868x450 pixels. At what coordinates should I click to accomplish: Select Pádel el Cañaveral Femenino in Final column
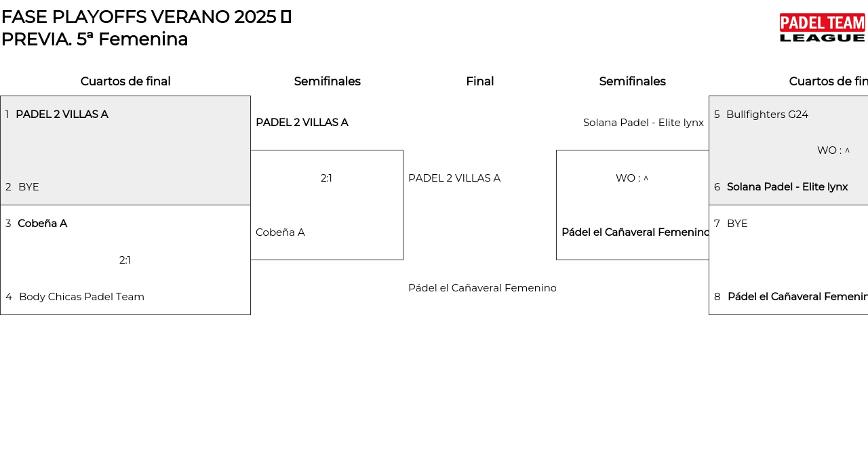482,288
